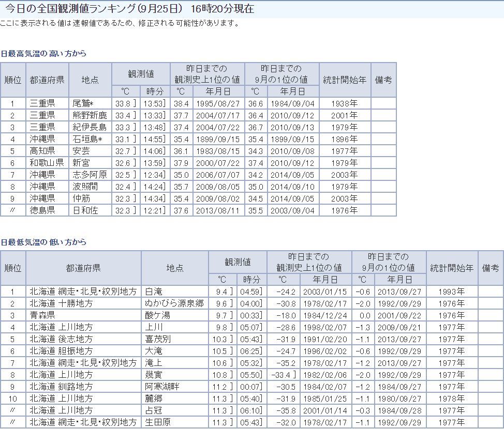This screenshot has height=429, width=504.
Task: Select the '北海道 胆振地方' cell
Action: [x=84, y=351]
